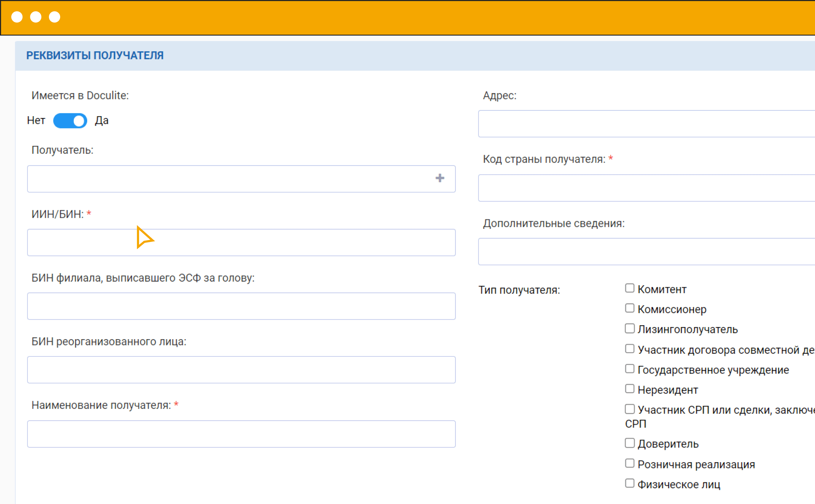The width and height of the screenshot is (815, 504).
Task: Tick the Участник договора совместной деятельности checkbox
Action: click(629, 349)
